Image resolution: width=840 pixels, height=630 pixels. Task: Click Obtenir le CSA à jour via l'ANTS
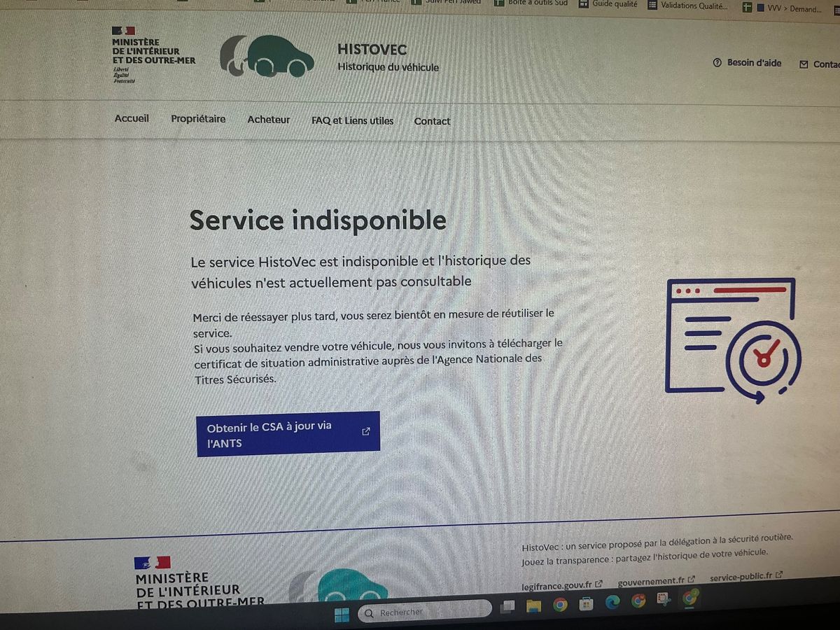[288, 434]
